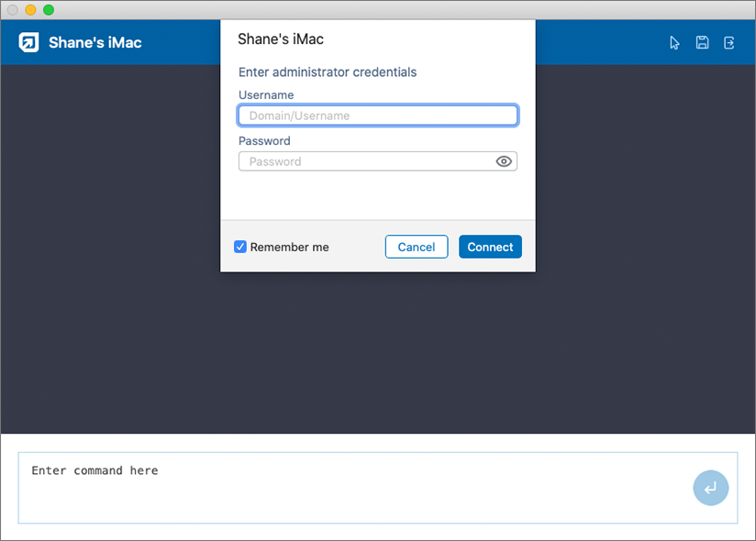Show password using the eye icon
The image size is (756, 541).
pyautogui.click(x=504, y=161)
